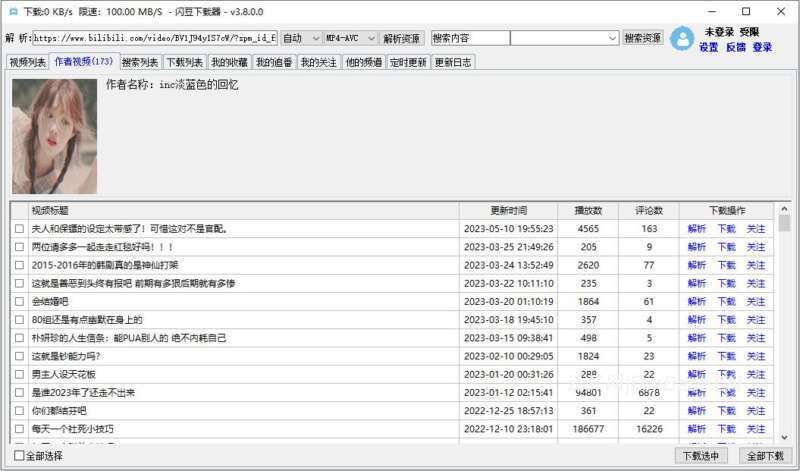Screen dimensions: 800x471
Task: Check row 2015-2016年的韩剧
Action: pos(19,265)
